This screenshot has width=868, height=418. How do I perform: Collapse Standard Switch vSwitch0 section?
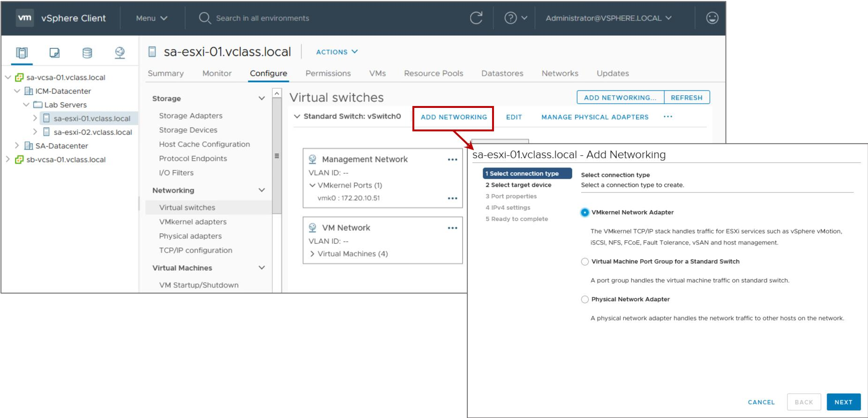click(297, 116)
